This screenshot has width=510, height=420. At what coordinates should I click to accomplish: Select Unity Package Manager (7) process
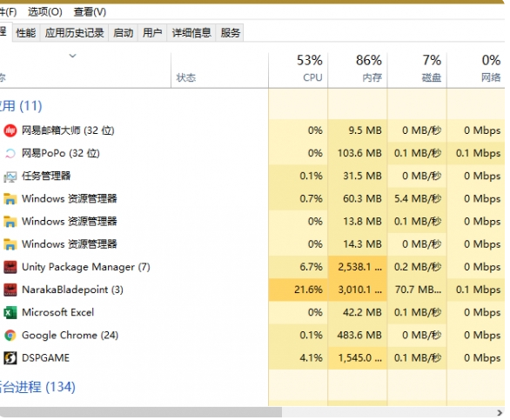[86, 267]
